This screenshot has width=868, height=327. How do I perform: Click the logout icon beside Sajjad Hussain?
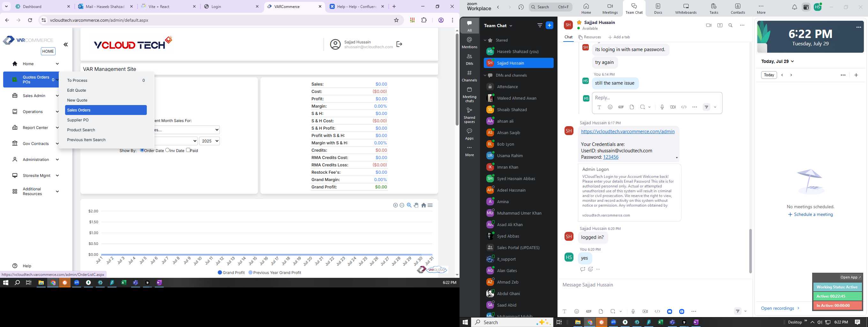[399, 44]
